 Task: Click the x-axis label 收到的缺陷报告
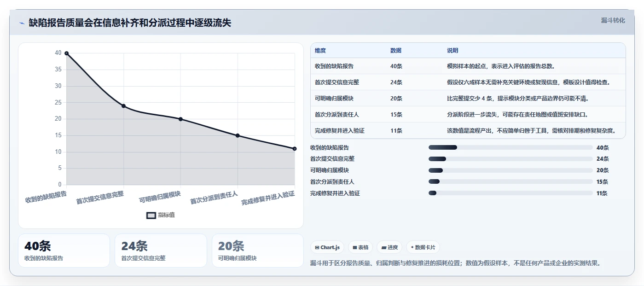[46, 197]
